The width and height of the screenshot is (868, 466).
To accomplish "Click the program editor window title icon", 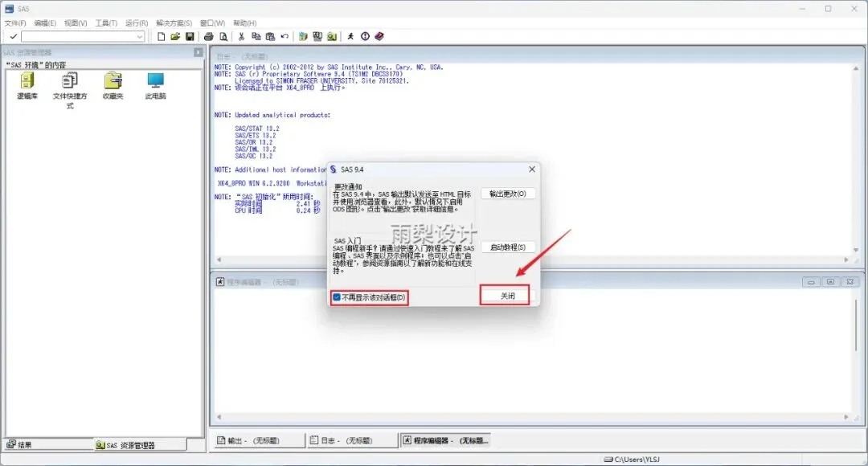I will click(x=219, y=282).
